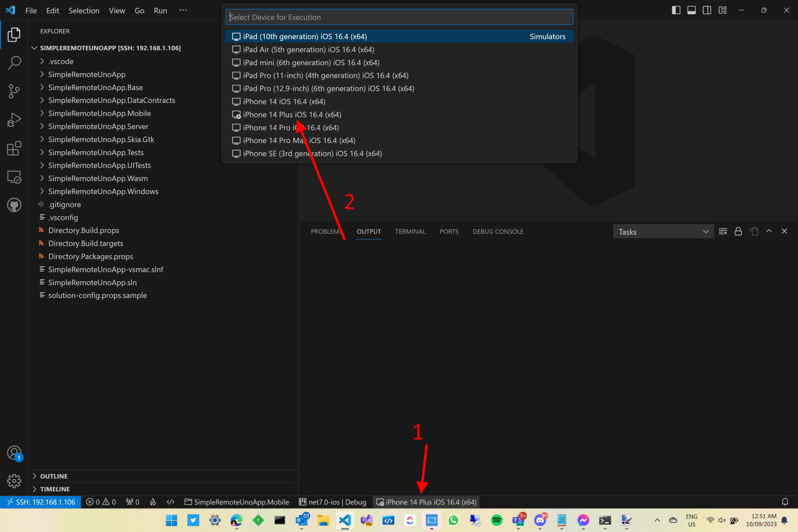Screen dimensions: 798x532
Task: Open the Remote Explorer icon
Action: click(14, 177)
